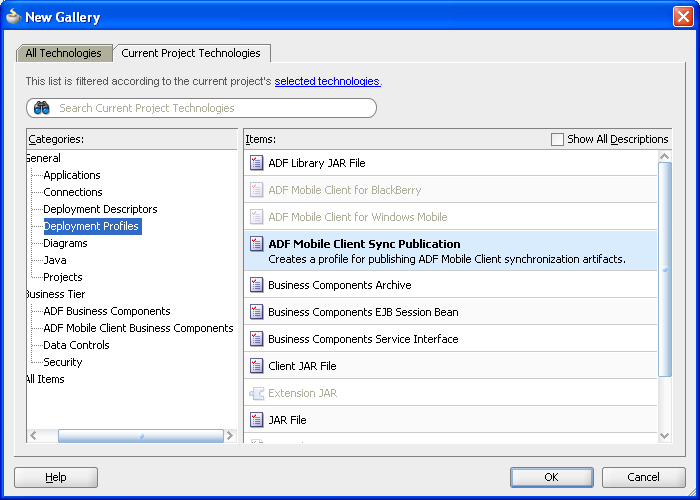This screenshot has width=700, height=500.
Task: Click the binoculars search icon
Action: (x=42, y=108)
